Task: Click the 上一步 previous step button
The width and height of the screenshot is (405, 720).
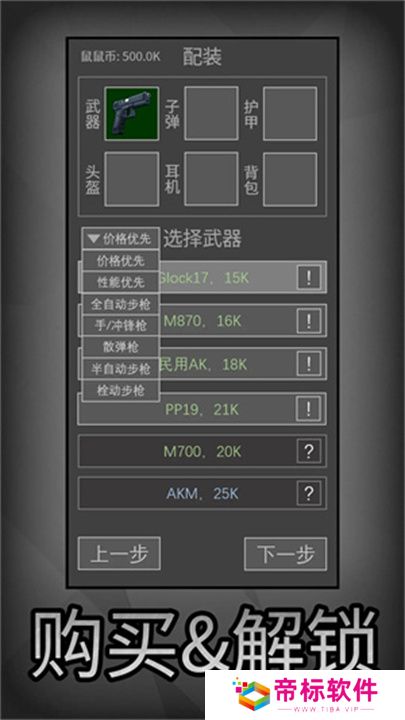Action: (x=119, y=554)
